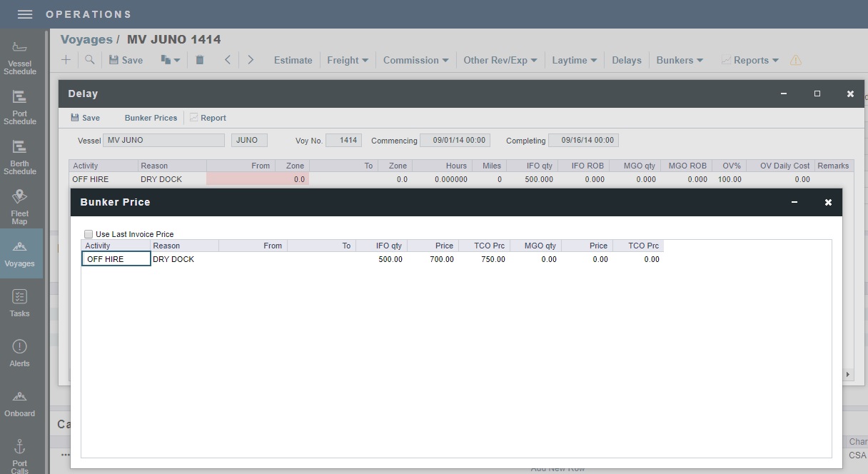Click the warning triangle next to Reports
868x474 pixels.
coord(795,61)
